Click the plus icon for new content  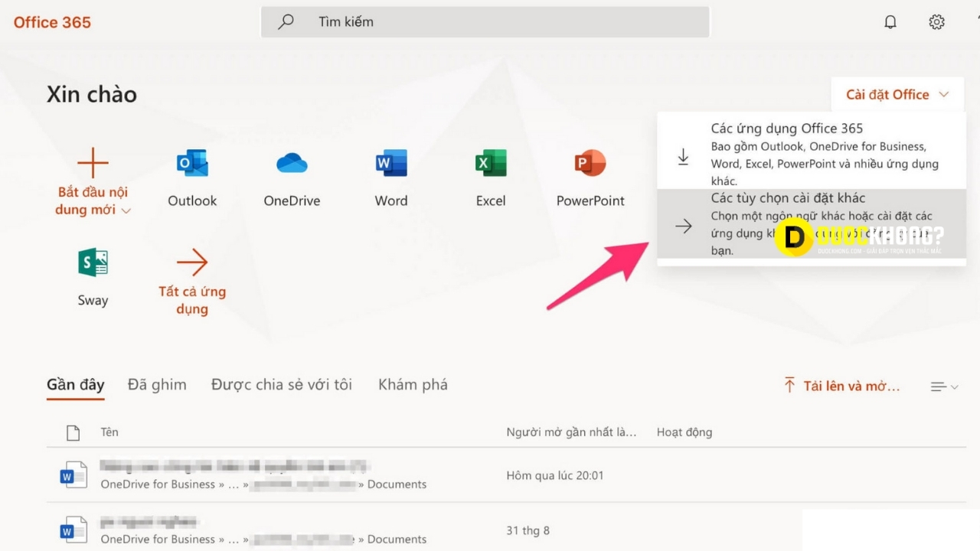(93, 163)
